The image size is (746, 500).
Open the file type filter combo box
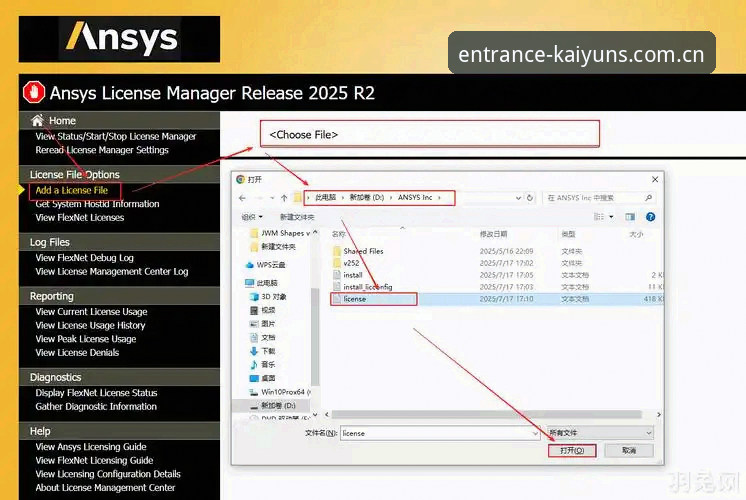[600, 432]
